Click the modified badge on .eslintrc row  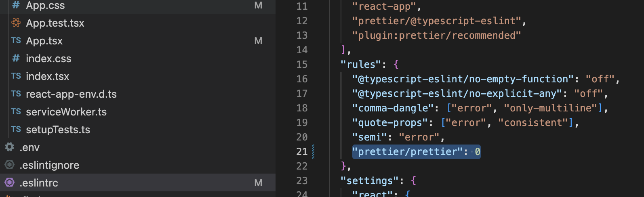click(x=258, y=183)
